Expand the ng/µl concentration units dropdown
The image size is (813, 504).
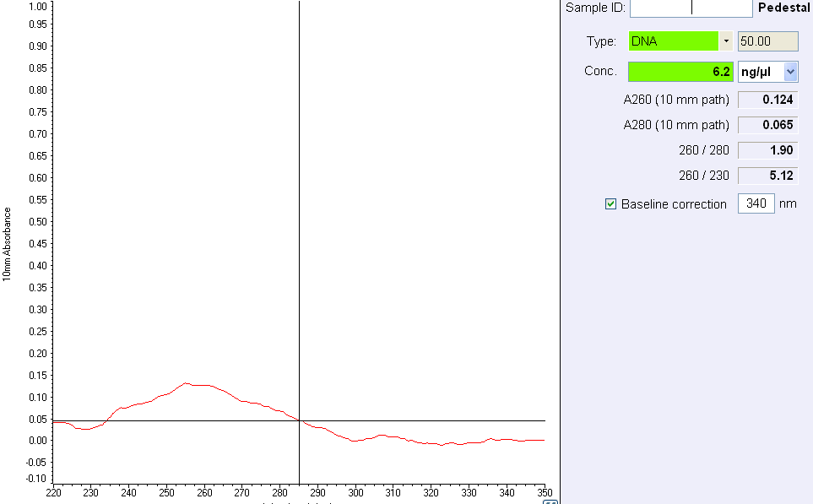[x=791, y=72]
